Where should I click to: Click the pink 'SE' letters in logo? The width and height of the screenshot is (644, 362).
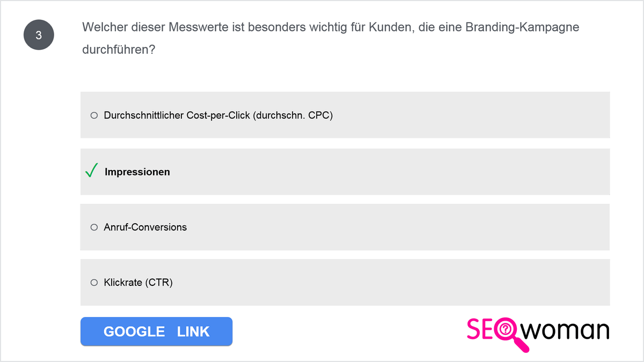tap(480, 329)
